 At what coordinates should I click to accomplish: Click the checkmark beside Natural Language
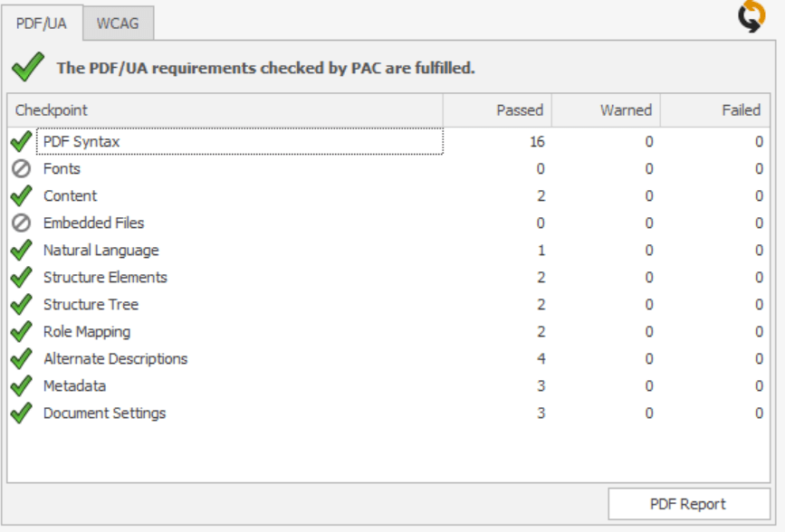21,251
